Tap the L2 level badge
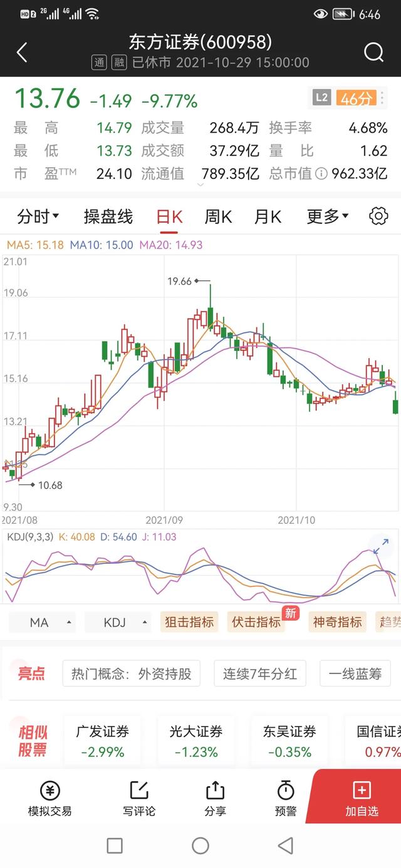Viewport: 401px width, 868px height. coord(321,98)
